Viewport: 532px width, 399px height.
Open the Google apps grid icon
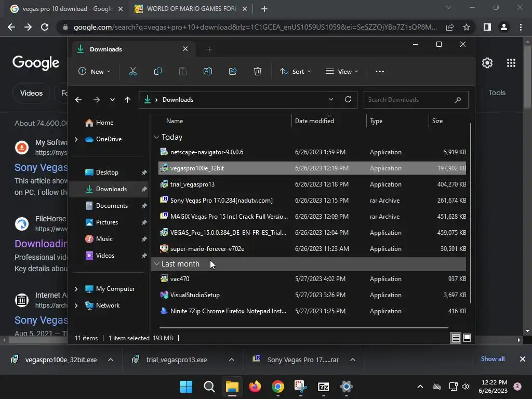click(511, 63)
